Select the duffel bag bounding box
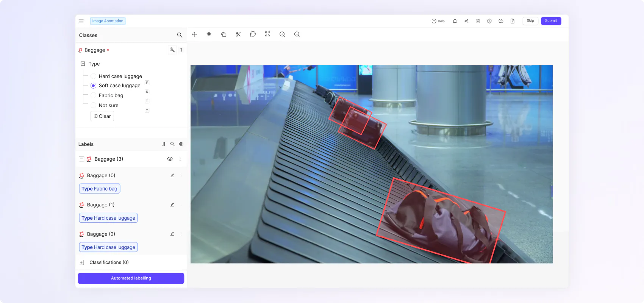 441,221
